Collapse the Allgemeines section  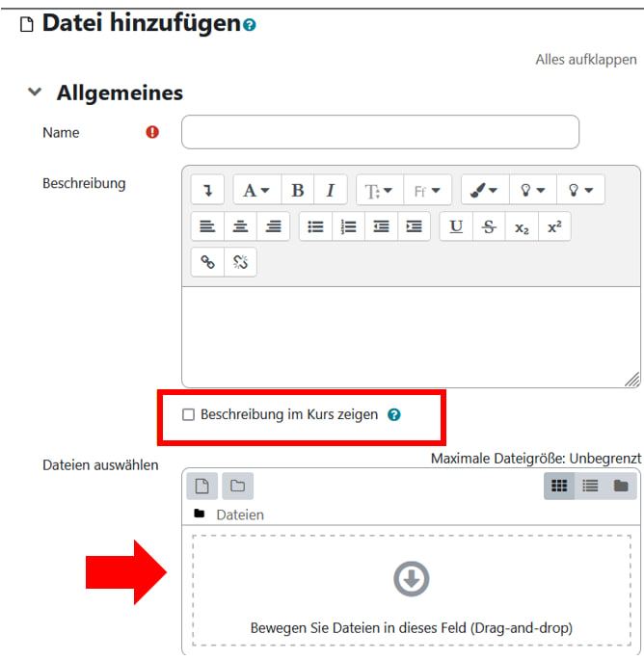click(x=36, y=92)
